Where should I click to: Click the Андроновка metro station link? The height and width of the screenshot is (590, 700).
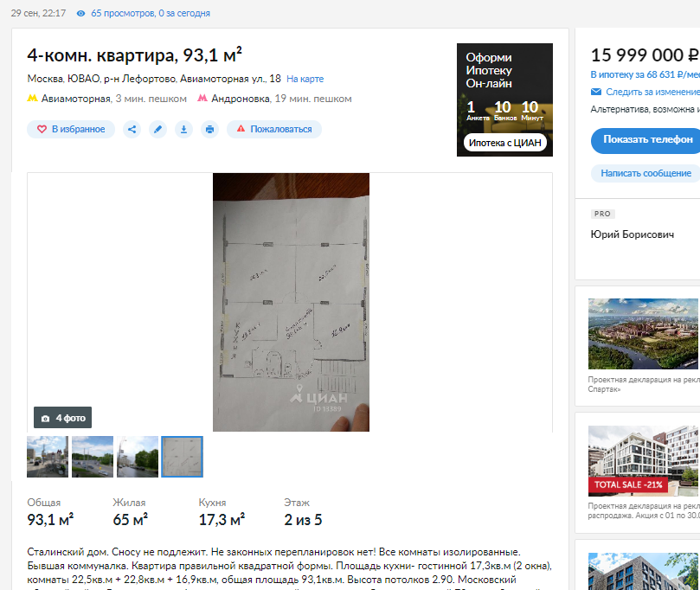pyautogui.click(x=241, y=99)
